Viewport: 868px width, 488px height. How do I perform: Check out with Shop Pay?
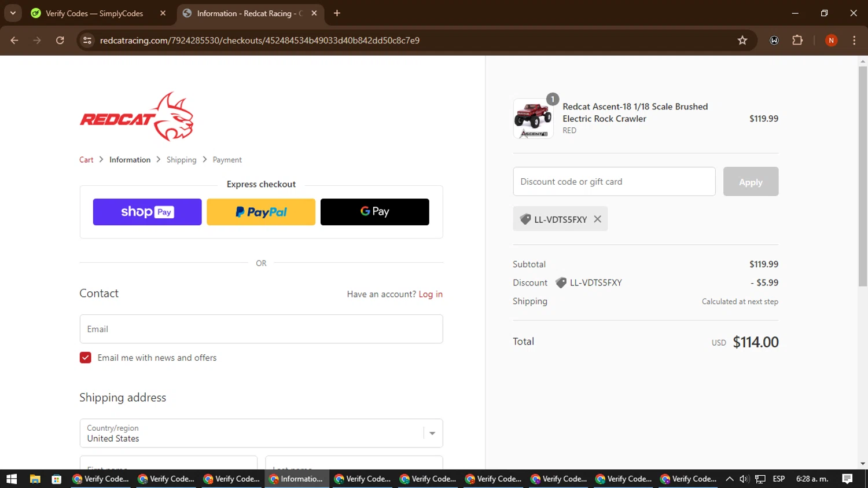click(x=147, y=212)
